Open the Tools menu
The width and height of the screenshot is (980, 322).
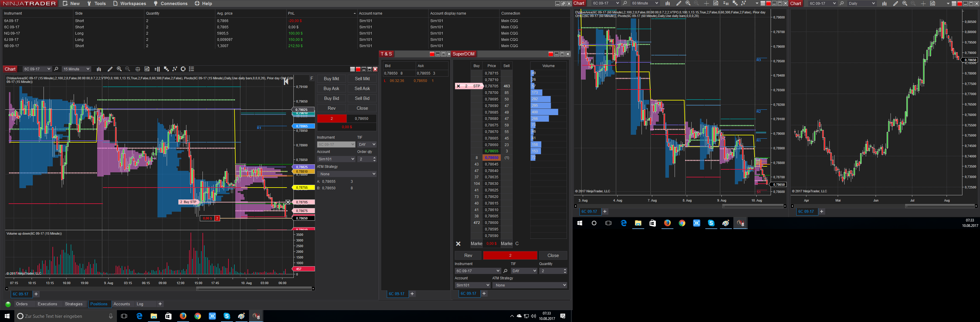pos(96,3)
